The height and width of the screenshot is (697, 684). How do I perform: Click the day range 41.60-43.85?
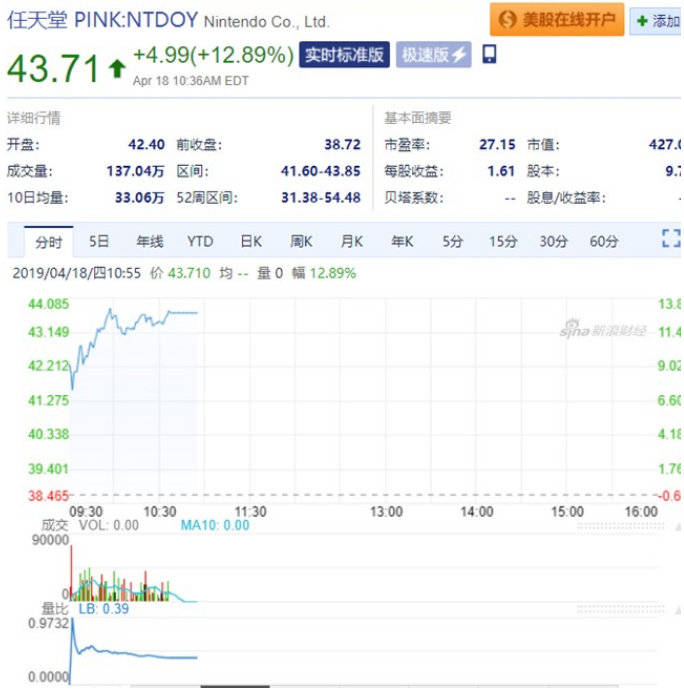click(320, 171)
